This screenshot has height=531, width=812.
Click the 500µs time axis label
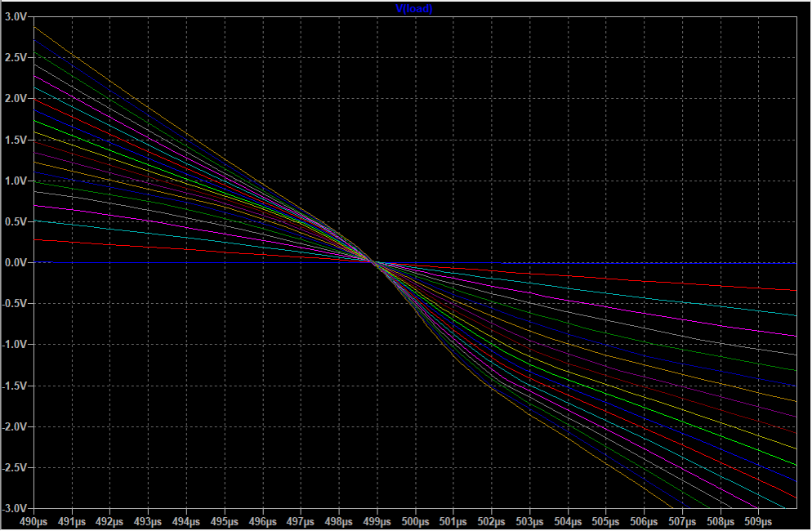415,522
